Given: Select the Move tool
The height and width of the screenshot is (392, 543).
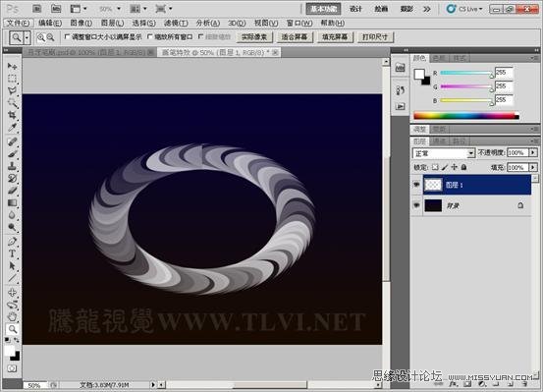Looking at the screenshot, I should [12, 66].
